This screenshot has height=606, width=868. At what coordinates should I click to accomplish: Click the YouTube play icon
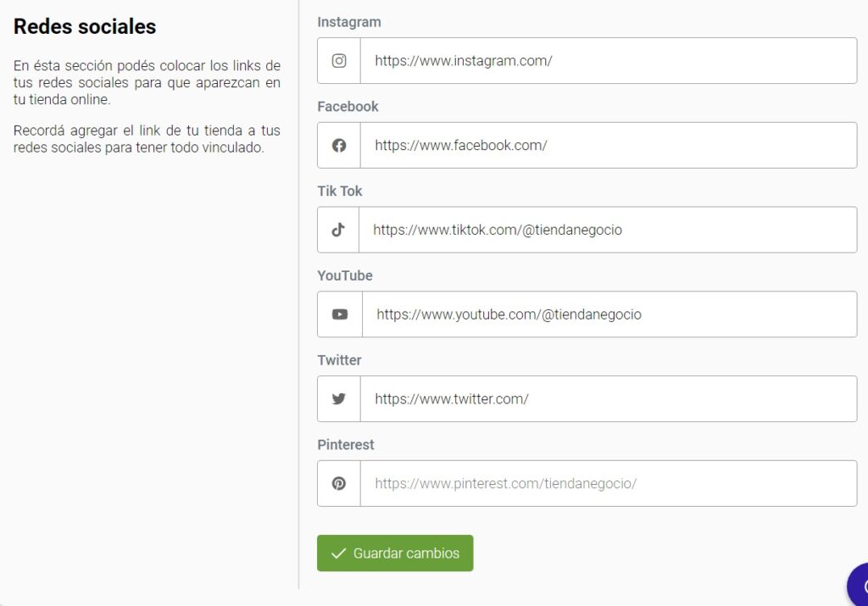tap(340, 314)
